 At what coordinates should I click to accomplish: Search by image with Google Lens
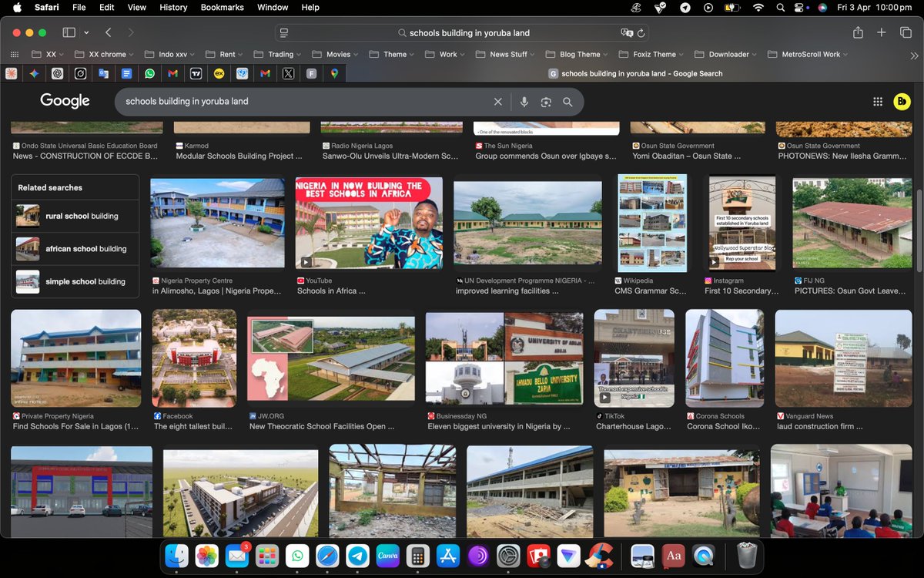pyautogui.click(x=546, y=102)
